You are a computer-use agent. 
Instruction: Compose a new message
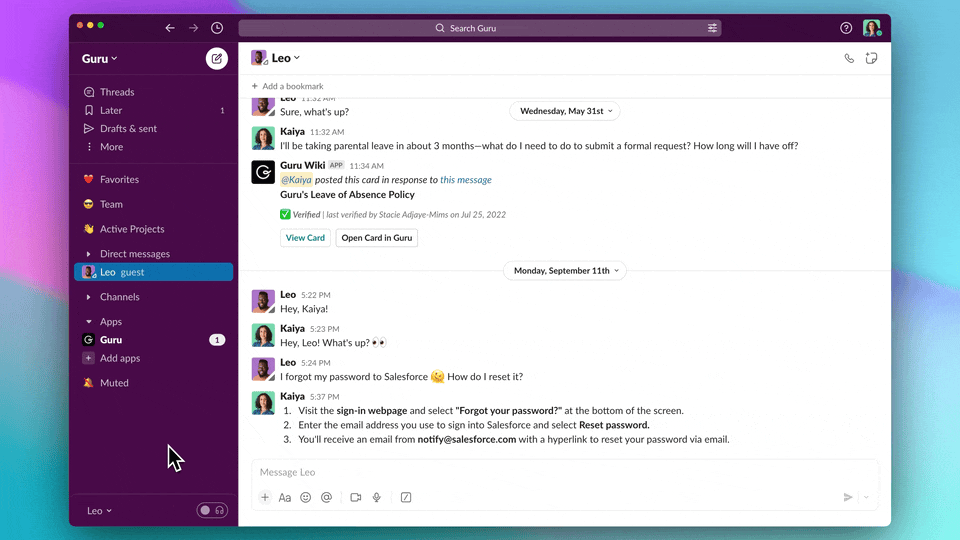[217, 59]
